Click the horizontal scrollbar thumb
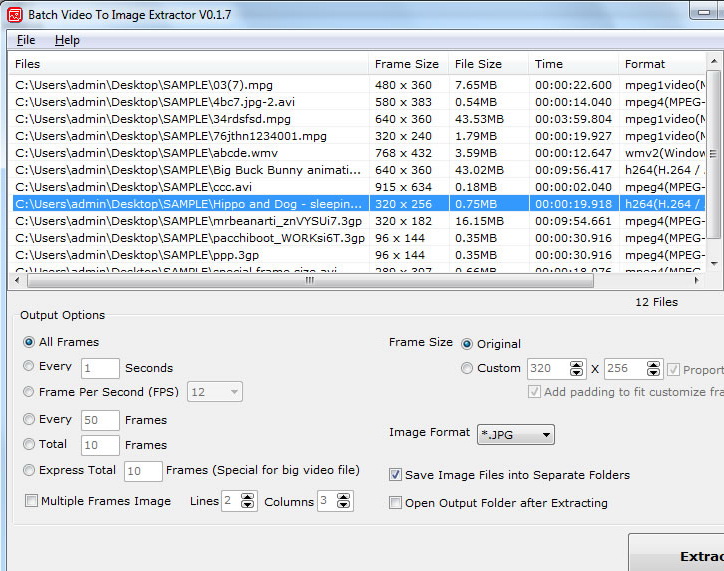 (x=310, y=280)
